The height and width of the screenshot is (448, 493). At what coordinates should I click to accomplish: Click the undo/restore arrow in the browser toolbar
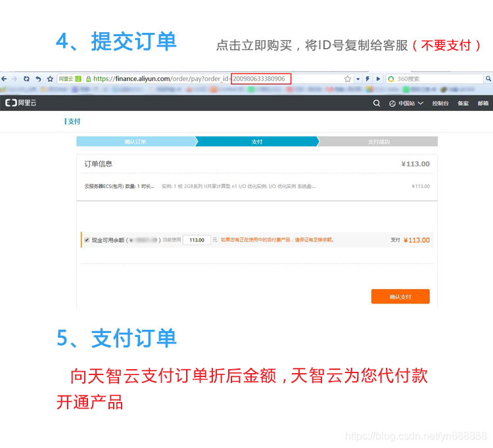38,79
